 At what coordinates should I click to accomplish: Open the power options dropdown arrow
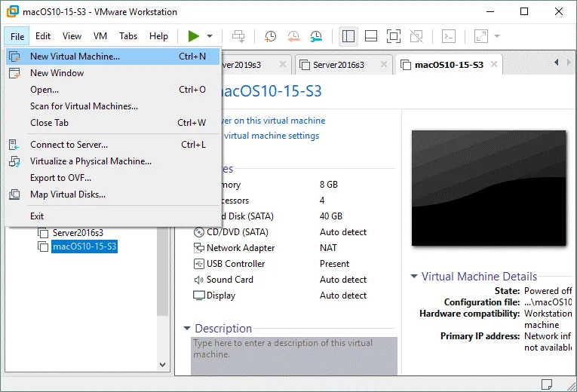point(210,36)
